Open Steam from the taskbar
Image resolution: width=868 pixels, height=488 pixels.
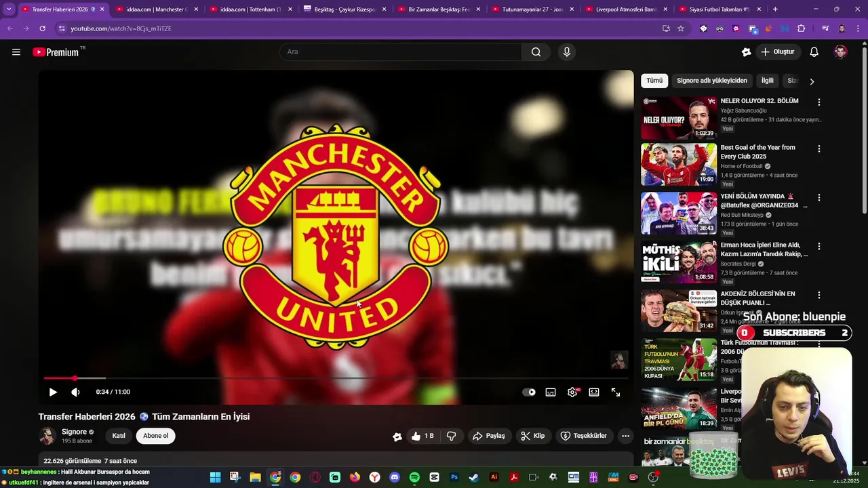[x=474, y=477]
